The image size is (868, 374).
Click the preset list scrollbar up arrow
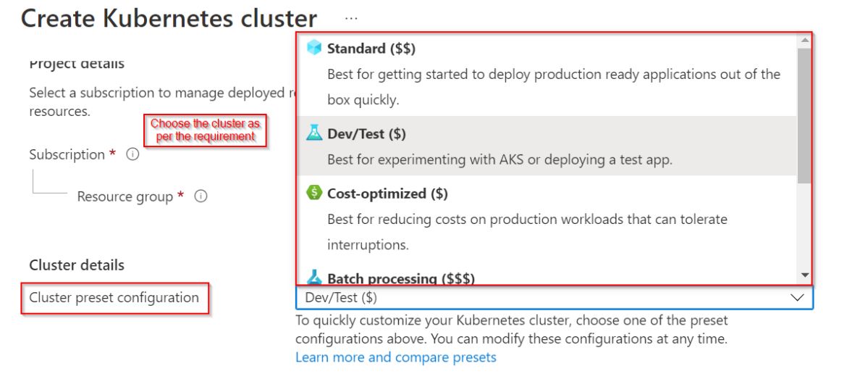point(805,40)
